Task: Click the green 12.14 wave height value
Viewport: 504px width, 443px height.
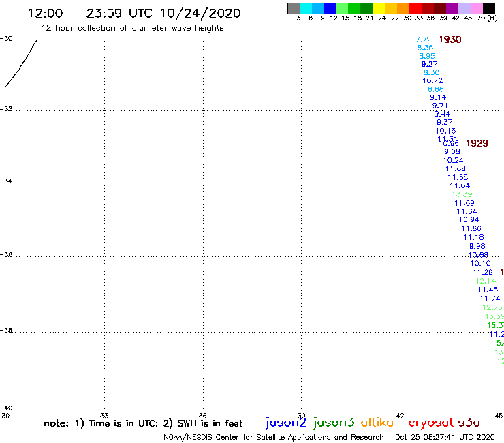Action: pos(486,281)
